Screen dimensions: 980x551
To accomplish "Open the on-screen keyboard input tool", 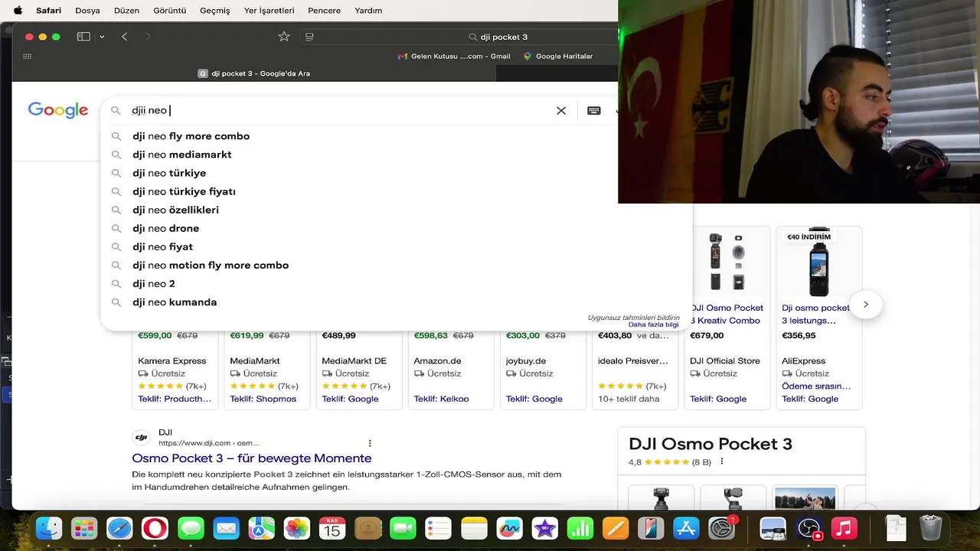I will 593,110.
